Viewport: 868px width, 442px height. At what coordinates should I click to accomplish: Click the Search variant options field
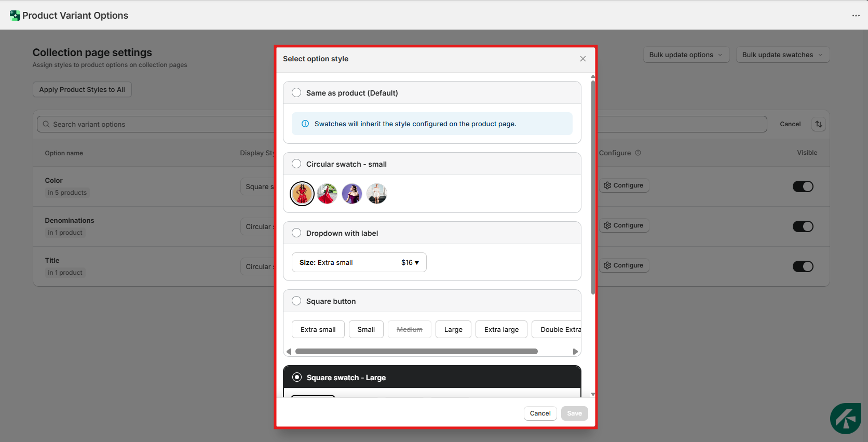click(156, 124)
